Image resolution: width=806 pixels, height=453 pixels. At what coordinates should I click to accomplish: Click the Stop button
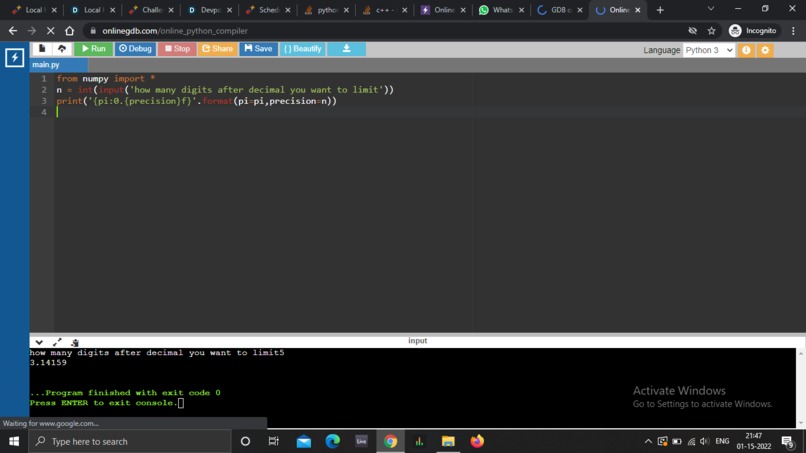coord(177,49)
